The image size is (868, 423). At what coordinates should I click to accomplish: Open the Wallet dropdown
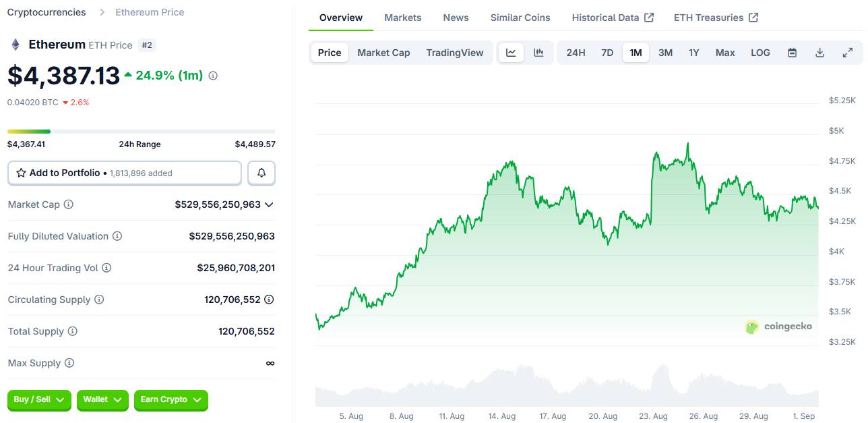[x=102, y=400]
